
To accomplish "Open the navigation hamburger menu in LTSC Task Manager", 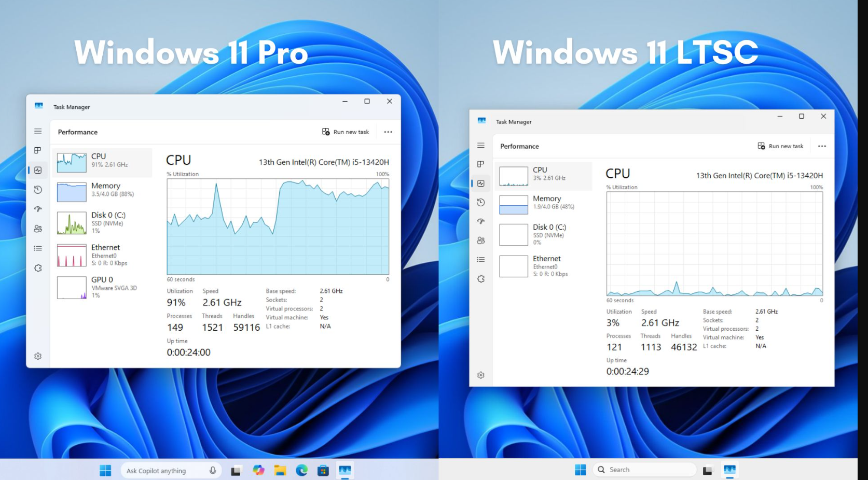I will pos(481,146).
